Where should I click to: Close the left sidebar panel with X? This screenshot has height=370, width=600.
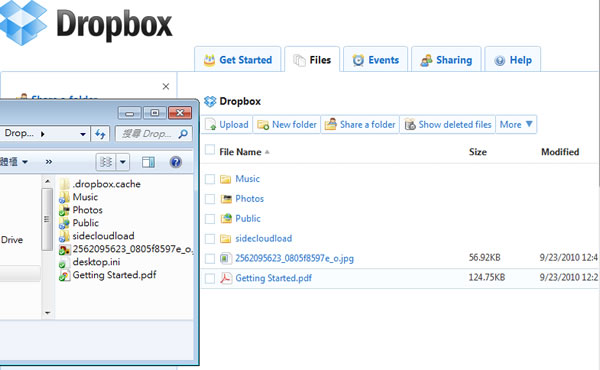[x=166, y=86]
